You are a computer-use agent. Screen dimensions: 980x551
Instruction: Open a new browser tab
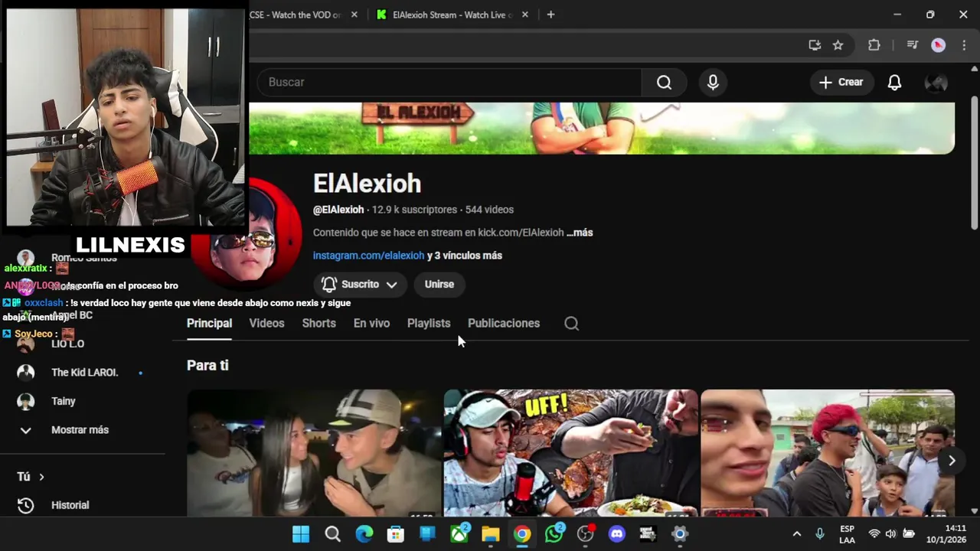coord(550,15)
